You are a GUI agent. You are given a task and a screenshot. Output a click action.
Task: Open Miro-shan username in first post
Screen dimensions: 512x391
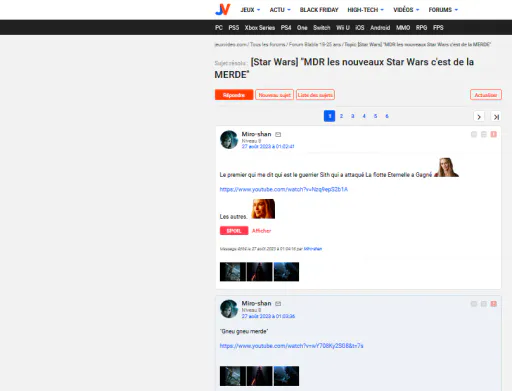click(x=256, y=134)
